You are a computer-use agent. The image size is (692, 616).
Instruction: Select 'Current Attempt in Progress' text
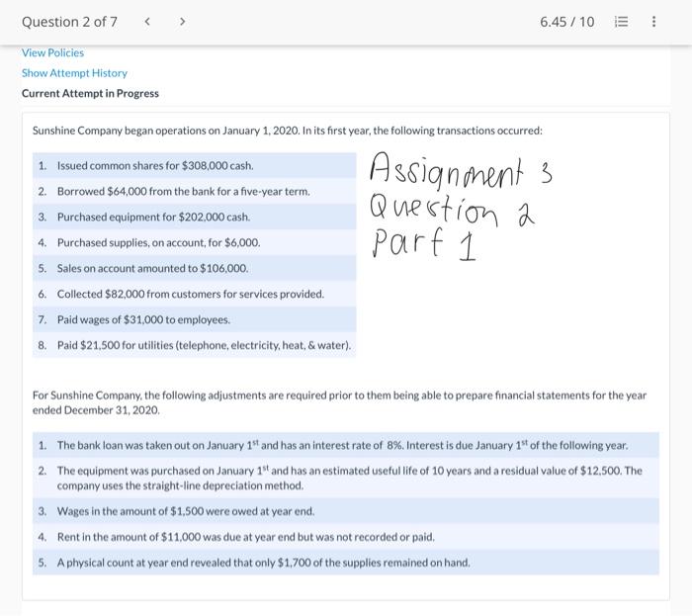tap(90, 93)
